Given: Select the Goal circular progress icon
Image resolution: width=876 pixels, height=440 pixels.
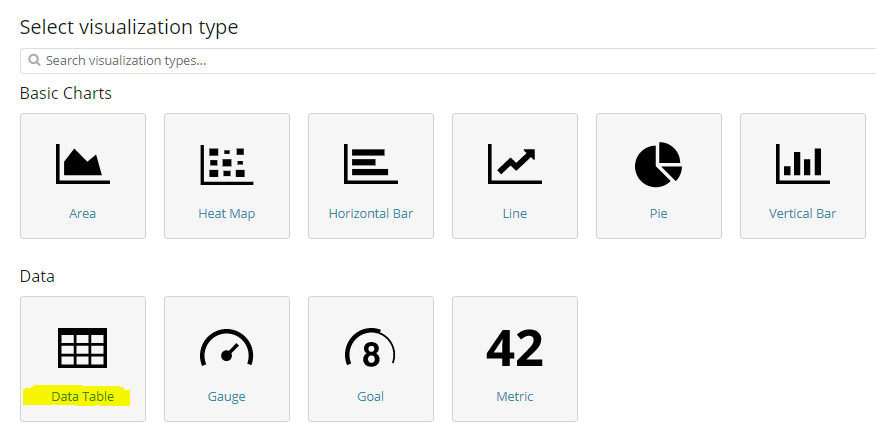Looking at the screenshot, I should [370, 348].
